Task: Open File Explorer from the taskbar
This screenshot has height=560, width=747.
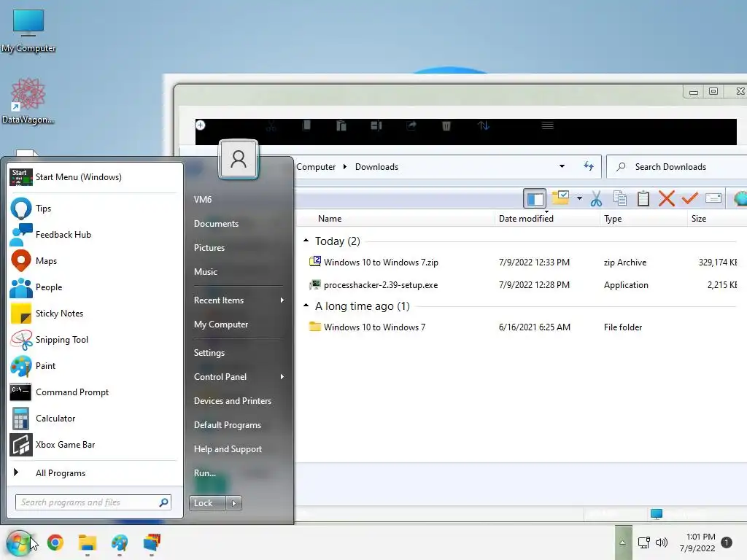Action: [x=88, y=542]
